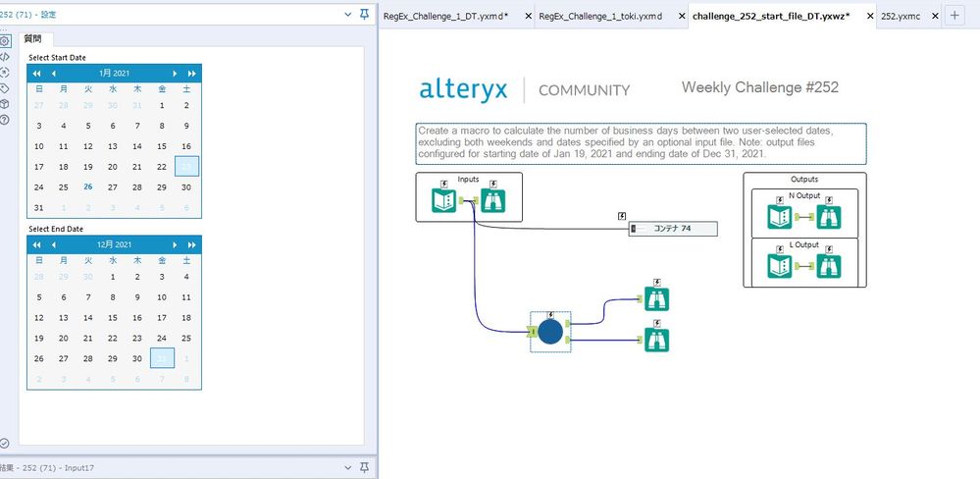Image resolution: width=980 pixels, height=479 pixels.
Task: Switch to challenge_252_start_file_DT.yxwz tab
Action: 771,17
